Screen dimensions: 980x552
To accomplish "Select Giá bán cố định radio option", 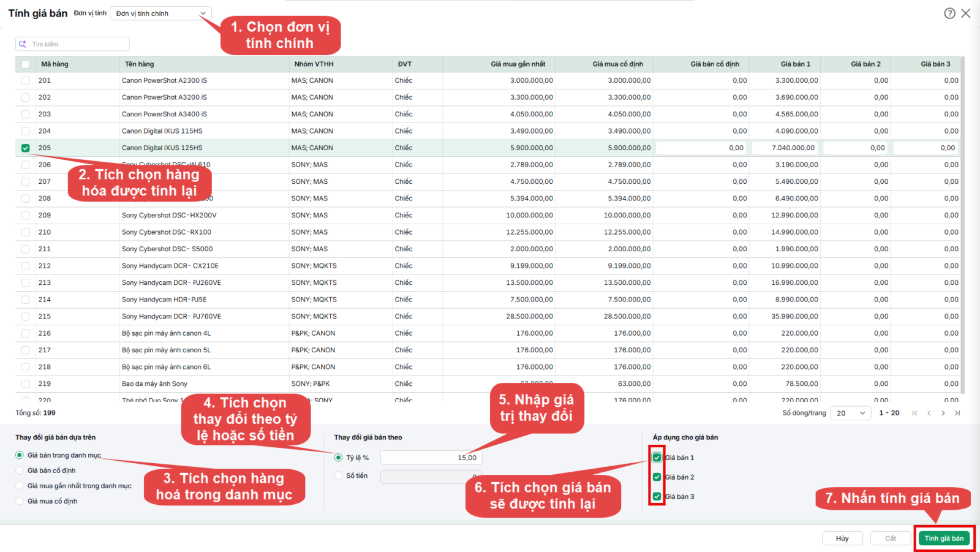I will coord(20,471).
